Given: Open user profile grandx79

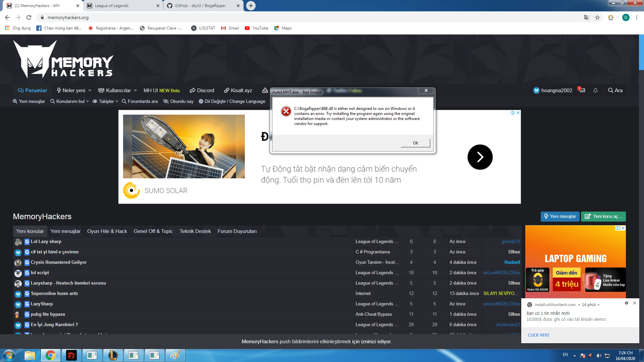Looking at the screenshot, I should (511, 242).
